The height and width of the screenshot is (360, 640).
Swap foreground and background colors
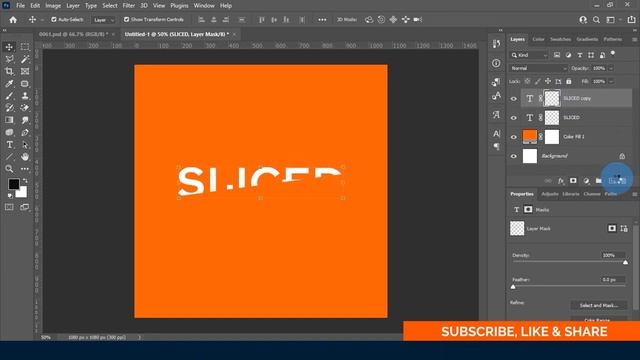25,180
